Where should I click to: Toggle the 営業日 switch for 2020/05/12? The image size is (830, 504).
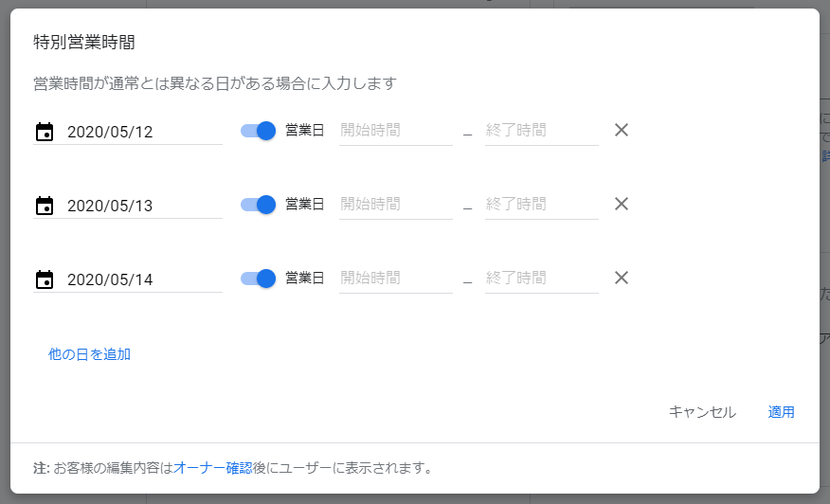coord(258,130)
